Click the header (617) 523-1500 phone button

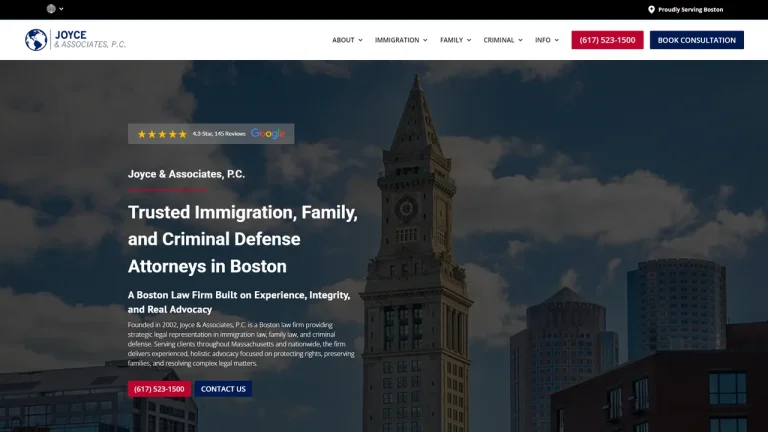click(607, 40)
